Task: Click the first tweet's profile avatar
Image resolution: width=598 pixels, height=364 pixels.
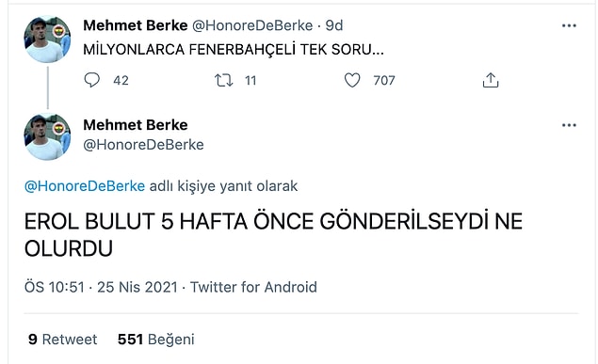Action: [x=47, y=40]
